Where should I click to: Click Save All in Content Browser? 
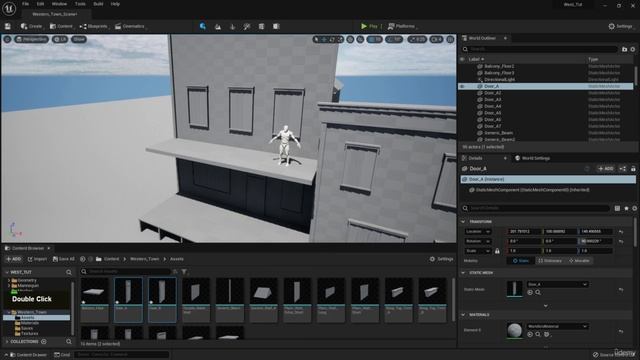64,259
